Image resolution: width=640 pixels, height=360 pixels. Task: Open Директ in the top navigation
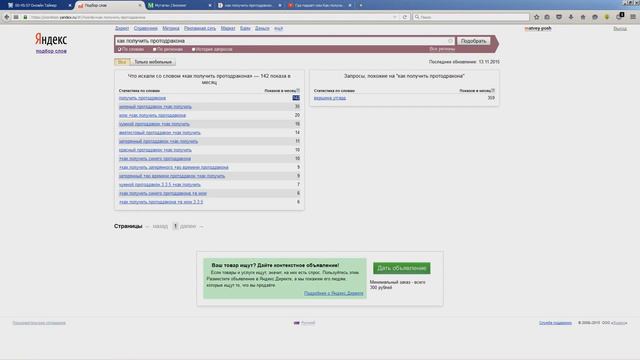(x=122, y=28)
